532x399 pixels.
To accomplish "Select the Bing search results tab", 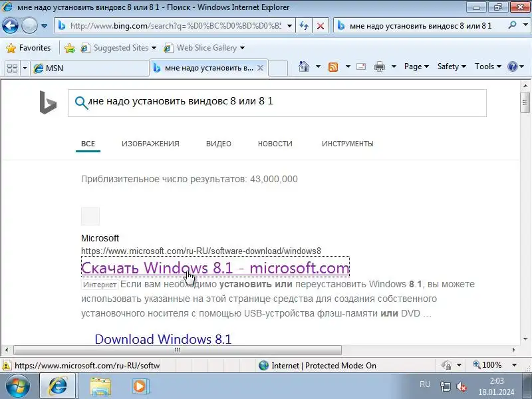I will 203,68.
